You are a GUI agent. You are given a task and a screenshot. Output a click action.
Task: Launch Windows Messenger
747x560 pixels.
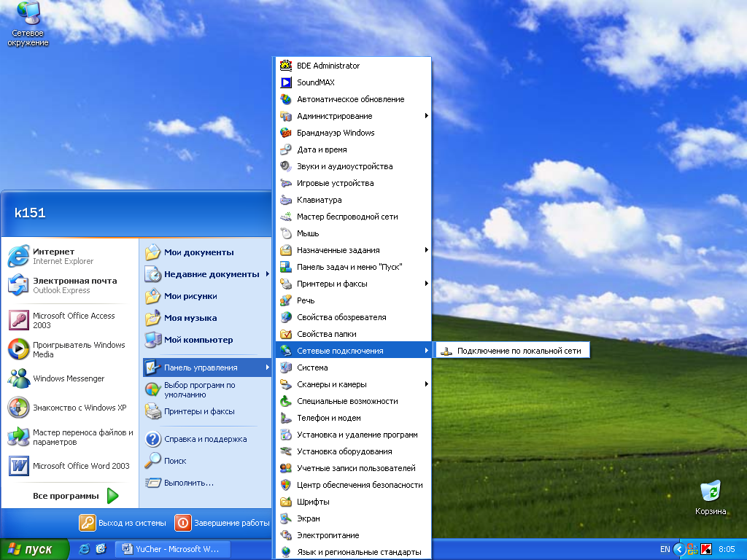[x=70, y=378]
